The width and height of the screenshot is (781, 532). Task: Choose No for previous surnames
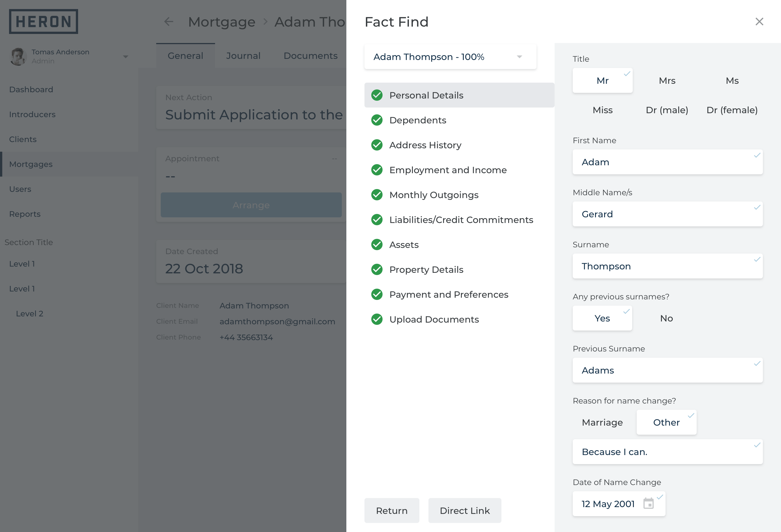pyautogui.click(x=666, y=318)
